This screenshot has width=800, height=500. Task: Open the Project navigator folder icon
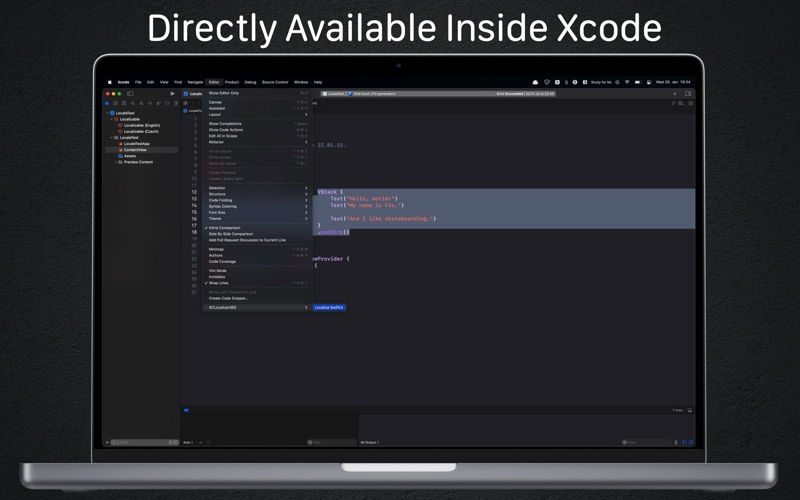pos(107,103)
